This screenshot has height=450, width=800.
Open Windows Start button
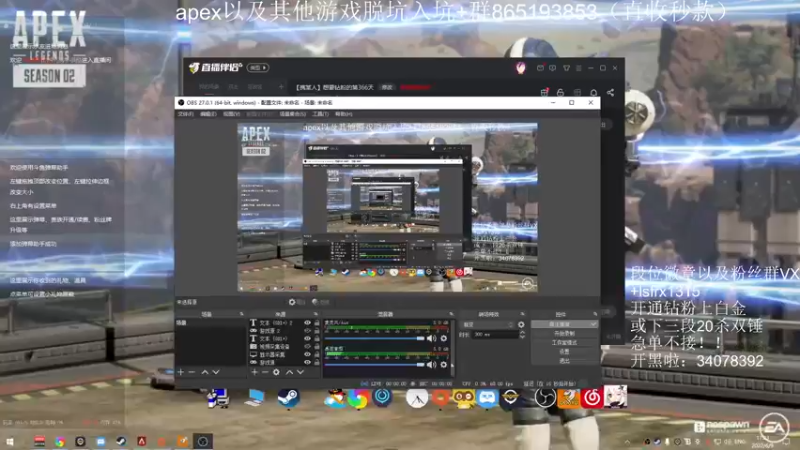click(x=10, y=442)
